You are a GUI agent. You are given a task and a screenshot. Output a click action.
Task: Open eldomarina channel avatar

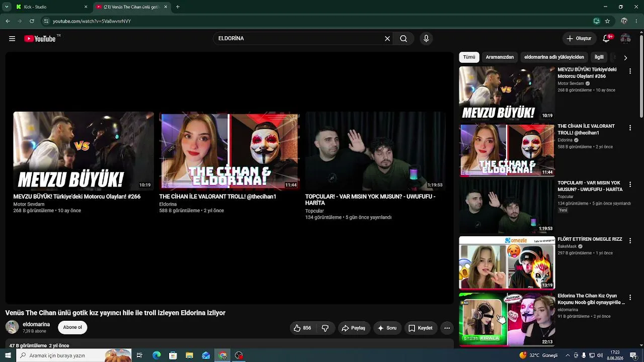12,327
